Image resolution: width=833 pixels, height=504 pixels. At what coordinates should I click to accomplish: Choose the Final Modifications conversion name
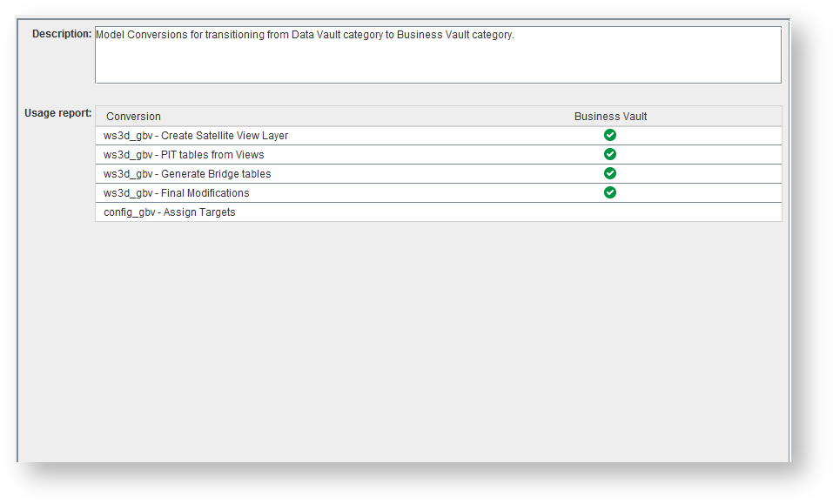pyautogui.click(x=177, y=193)
